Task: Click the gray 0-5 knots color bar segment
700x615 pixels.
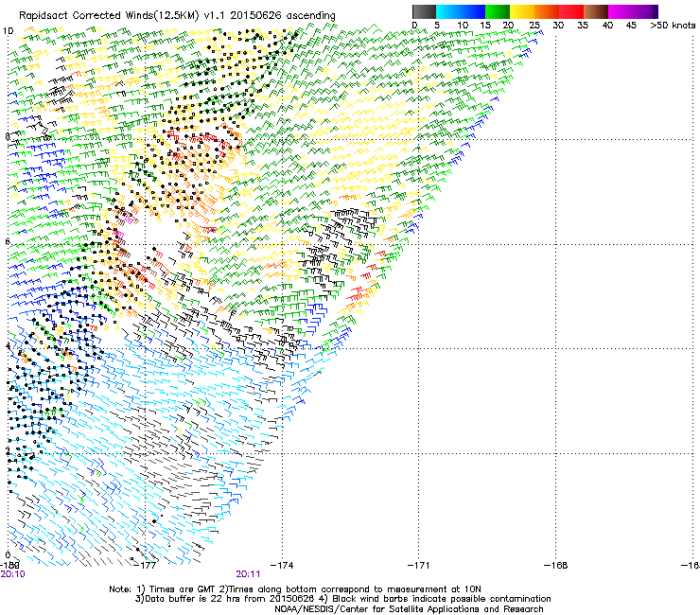Action: click(x=424, y=11)
